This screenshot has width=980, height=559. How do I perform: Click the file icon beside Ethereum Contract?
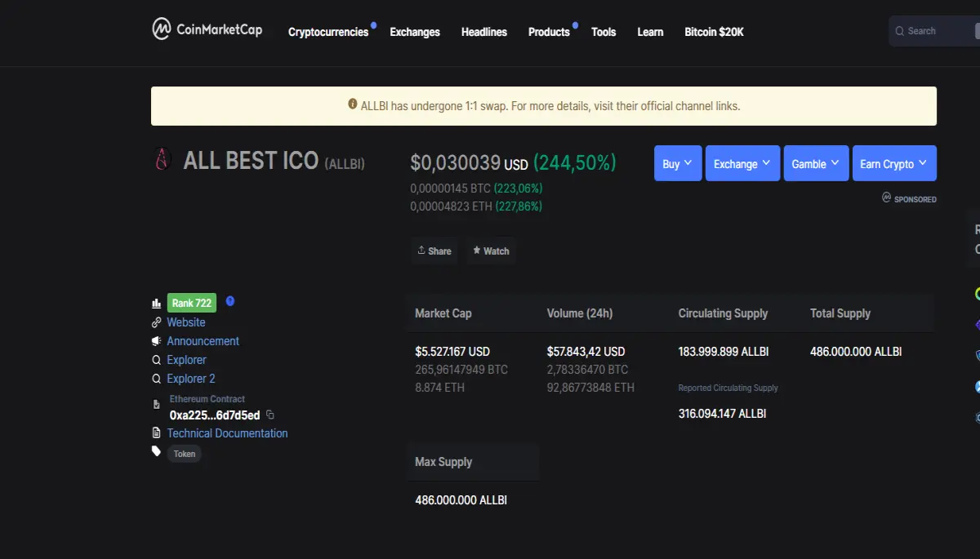point(157,404)
